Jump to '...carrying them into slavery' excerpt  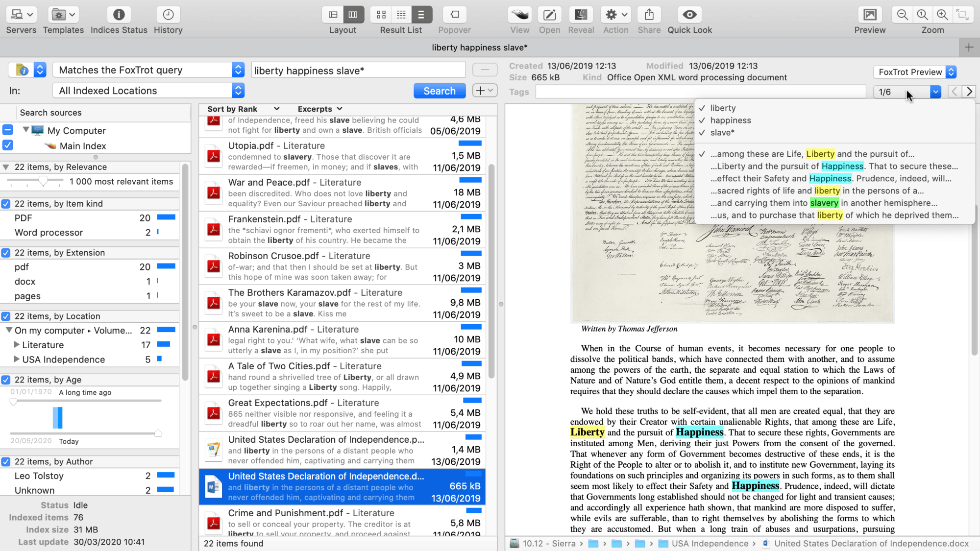click(x=824, y=203)
